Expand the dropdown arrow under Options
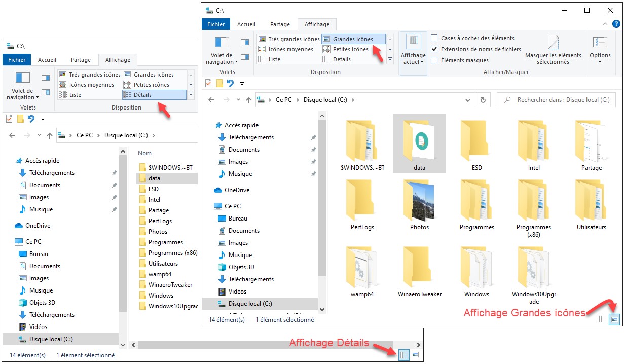624x364 pixels. pyautogui.click(x=600, y=62)
